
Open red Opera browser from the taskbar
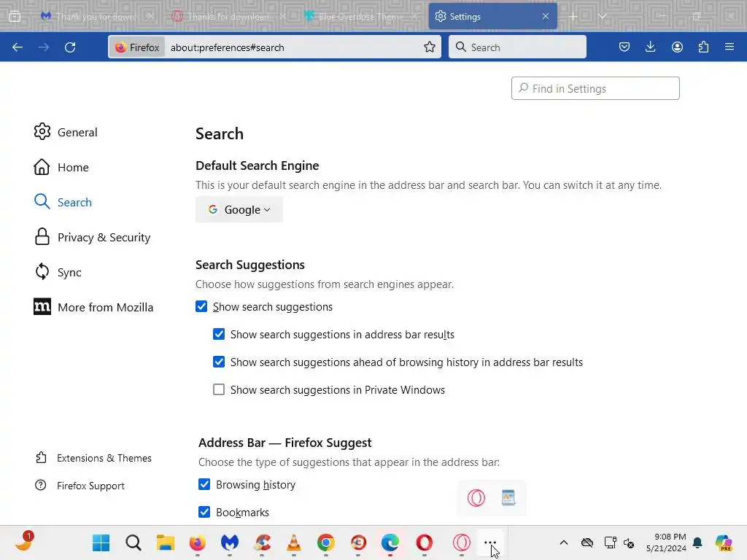tap(424, 542)
